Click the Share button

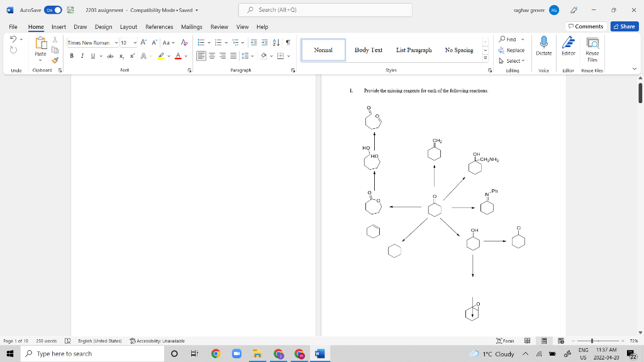tap(623, 26)
